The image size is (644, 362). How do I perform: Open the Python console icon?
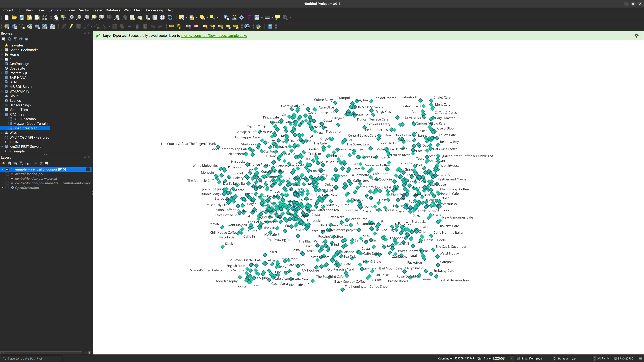[258, 26]
